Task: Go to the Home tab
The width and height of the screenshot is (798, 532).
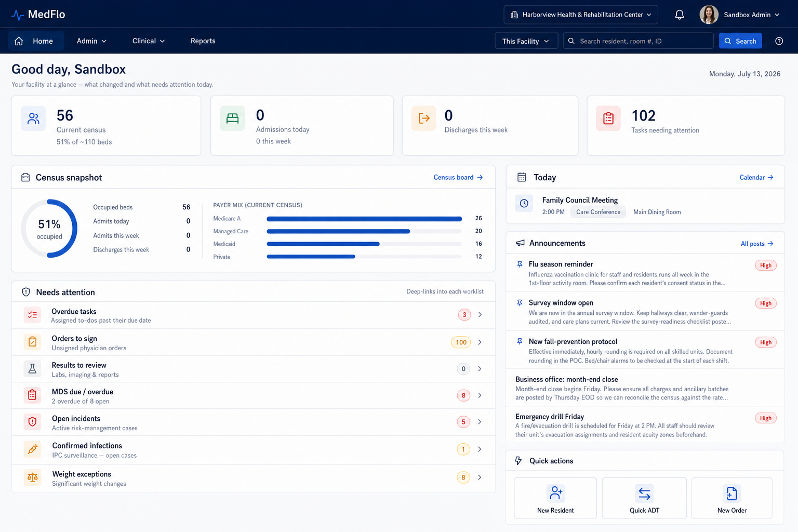Action: [x=36, y=41]
